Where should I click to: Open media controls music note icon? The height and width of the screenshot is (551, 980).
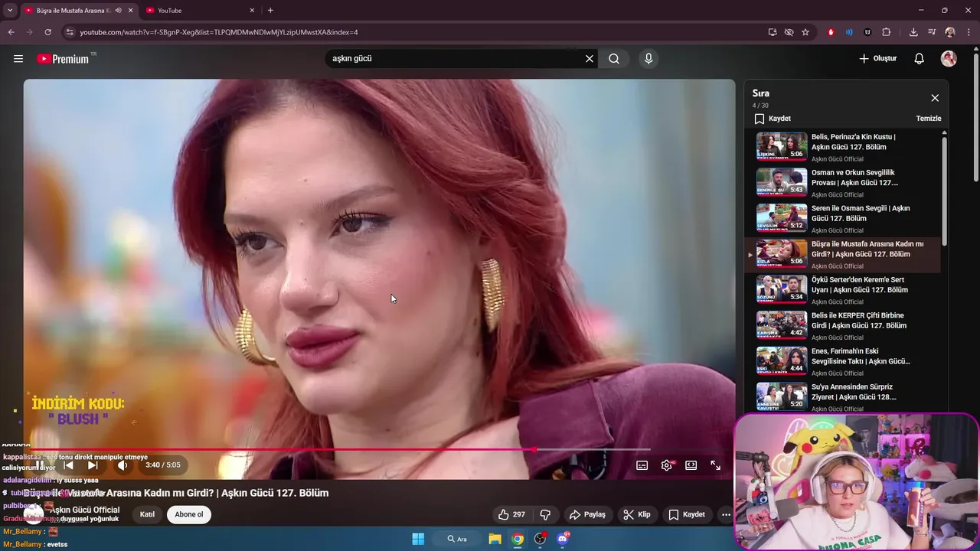point(932,32)
